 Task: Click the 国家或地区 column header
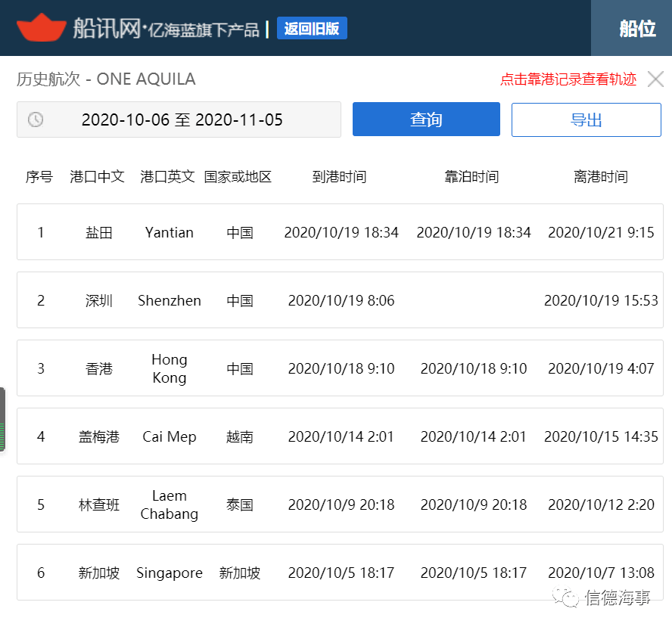pyautogui.click(x=238, y=176)
